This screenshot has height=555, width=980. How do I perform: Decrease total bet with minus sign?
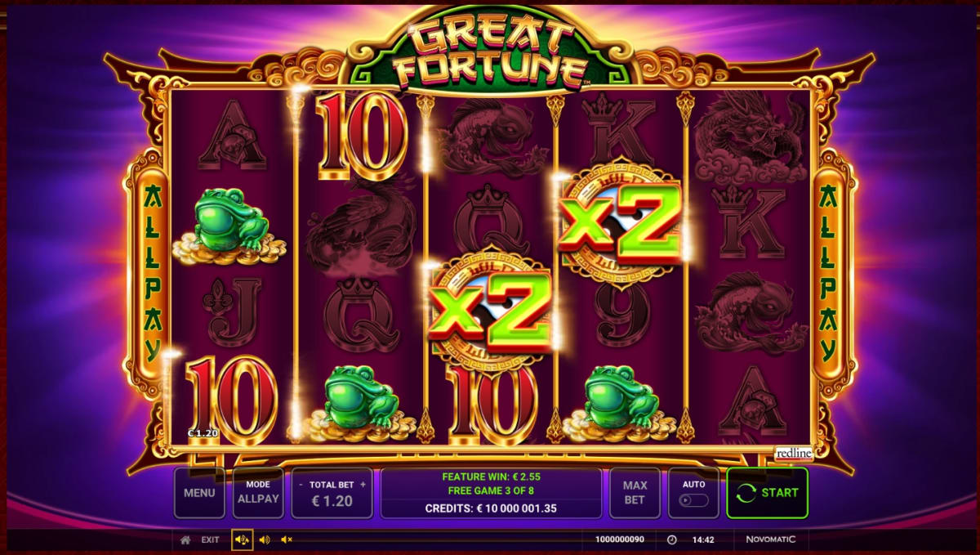click(x=301, y=485)
